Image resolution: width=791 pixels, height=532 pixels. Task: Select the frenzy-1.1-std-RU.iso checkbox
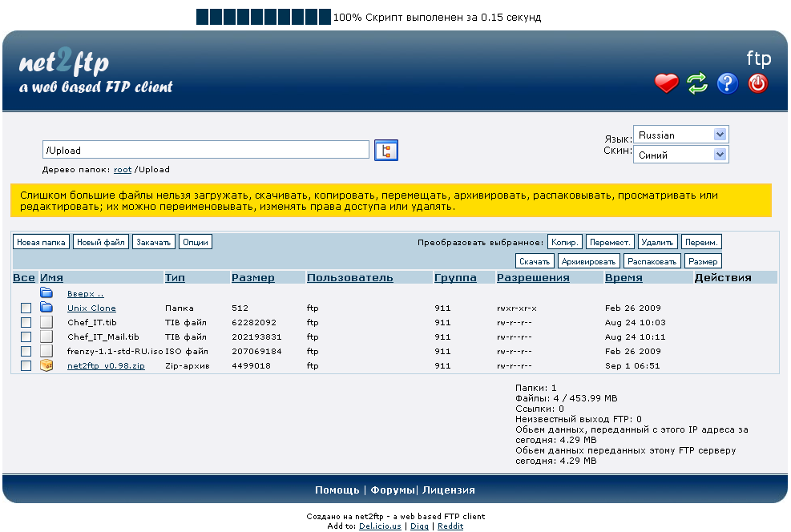[x=26, y=351]
